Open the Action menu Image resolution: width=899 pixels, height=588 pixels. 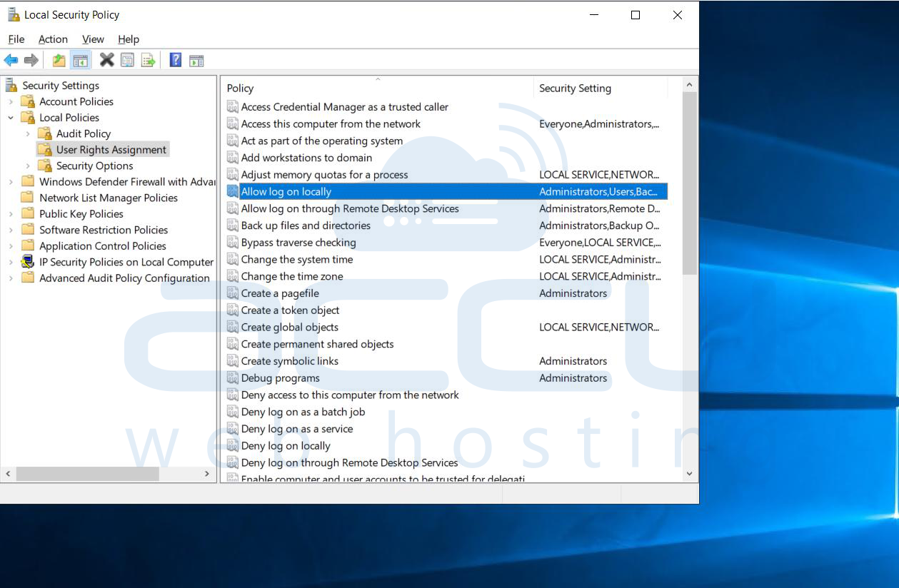tap(53, 39)
